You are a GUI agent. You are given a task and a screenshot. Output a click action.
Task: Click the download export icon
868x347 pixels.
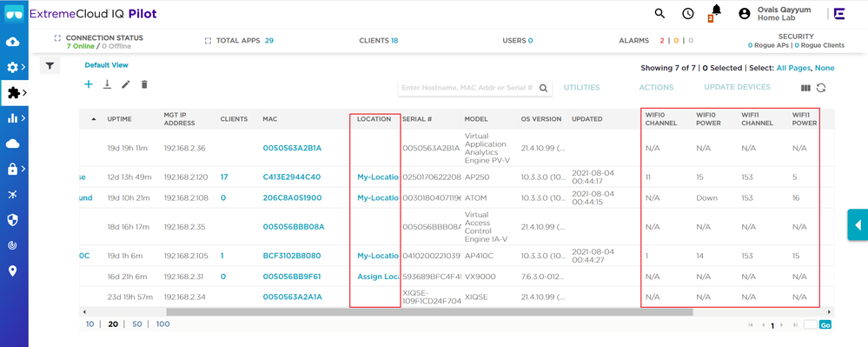tap(108, 84)
